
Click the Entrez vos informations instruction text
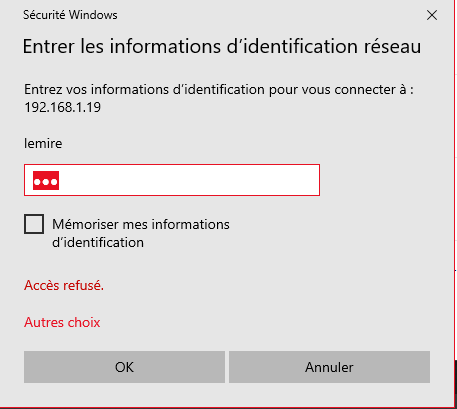tap(219, 90)
